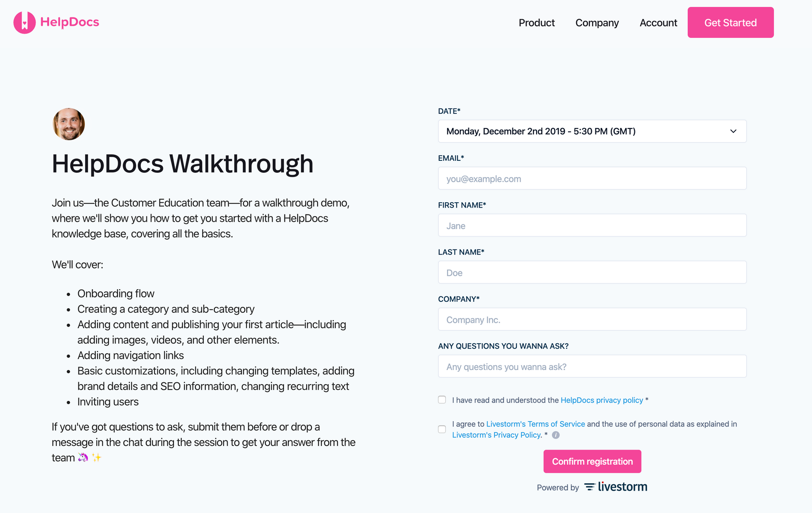Click the Get Started button
Screen dimensions: 812x513
pos(730,22)
